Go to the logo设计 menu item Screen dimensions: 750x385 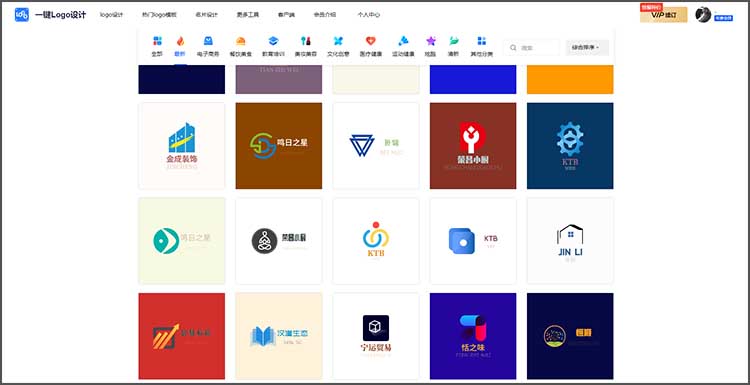tap(111, 15)
